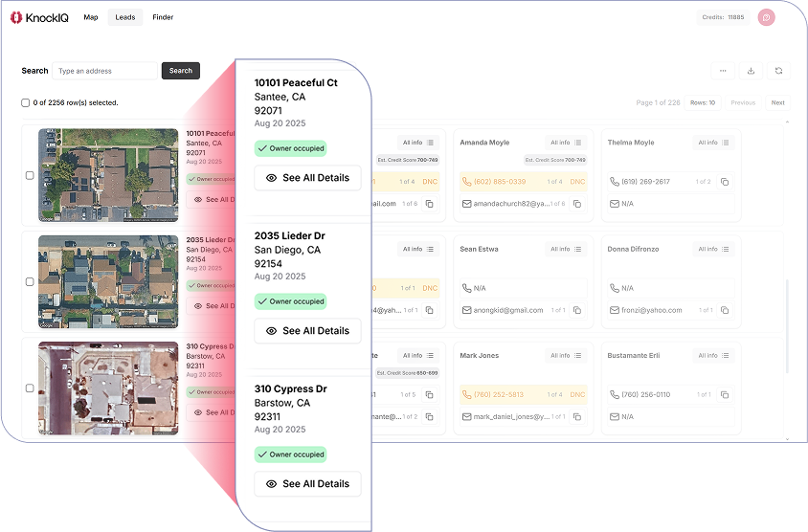Click the KnockIQ logo

coord(39,17)
